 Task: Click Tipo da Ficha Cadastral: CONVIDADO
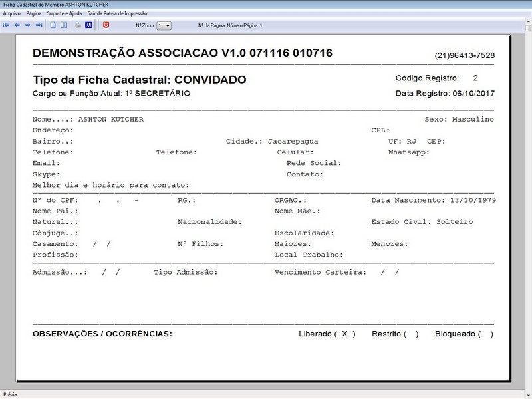pos(140,80)
